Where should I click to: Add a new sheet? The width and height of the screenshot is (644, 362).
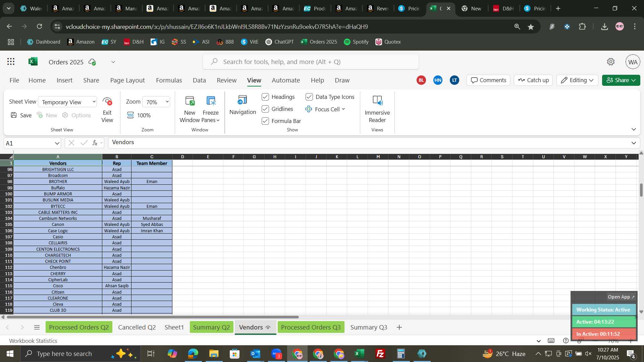coord(399,327)
